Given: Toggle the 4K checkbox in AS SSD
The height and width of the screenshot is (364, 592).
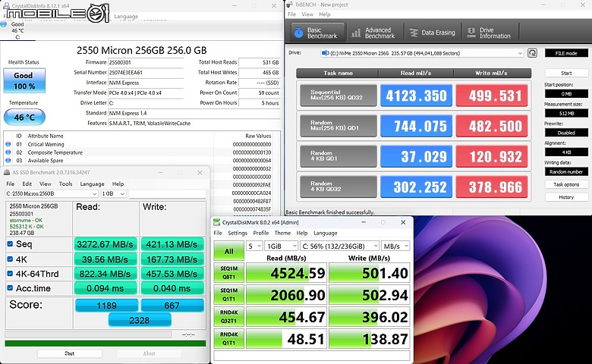Looking at the screenshot, I should (x=10, y=259).
